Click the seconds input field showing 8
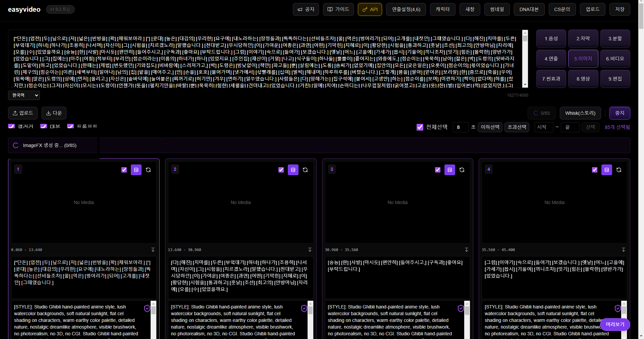Viewport: 644px width, 339px height. coord(460,127)
